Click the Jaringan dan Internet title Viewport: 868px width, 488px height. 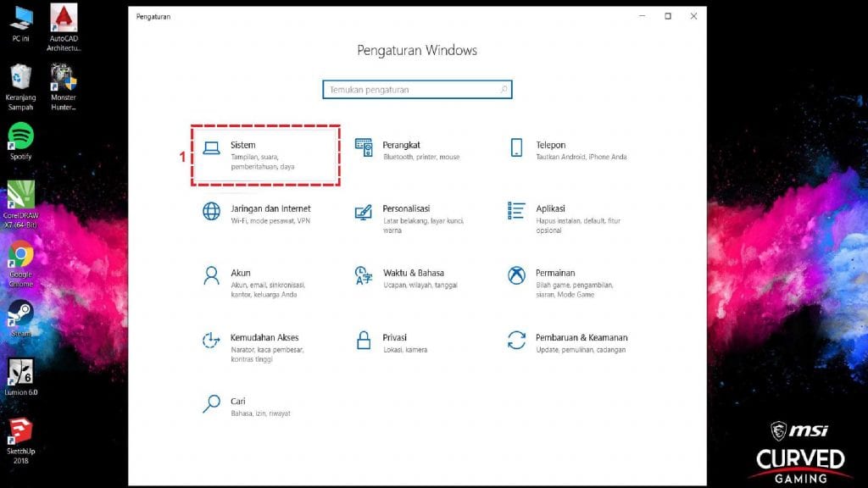[270, 208]
